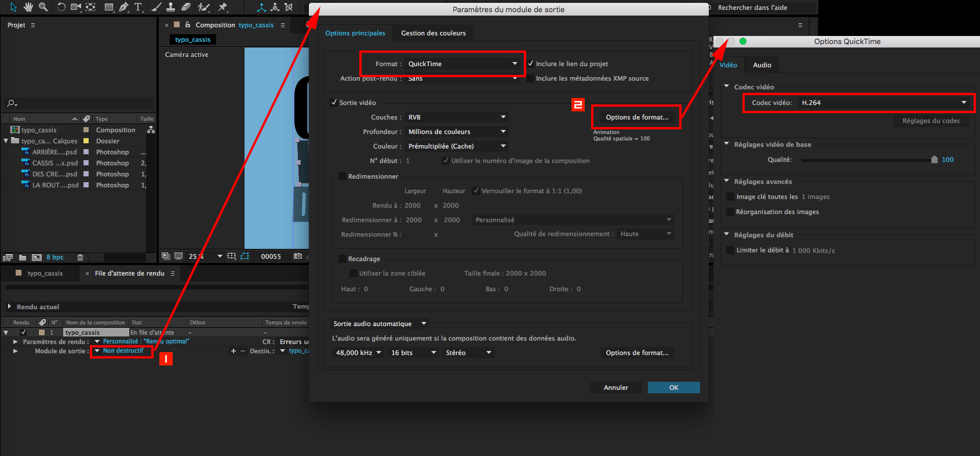This screenshot has height=456, width=980.
Task: Click the OK button
Action: coord(673,388)
